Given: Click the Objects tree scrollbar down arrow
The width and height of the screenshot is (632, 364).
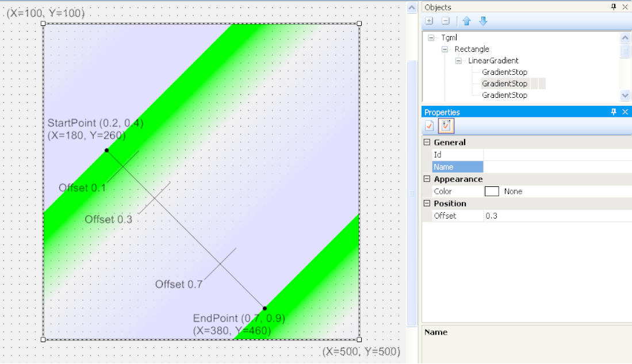Looking at the screenshot, I should [625, 95].
